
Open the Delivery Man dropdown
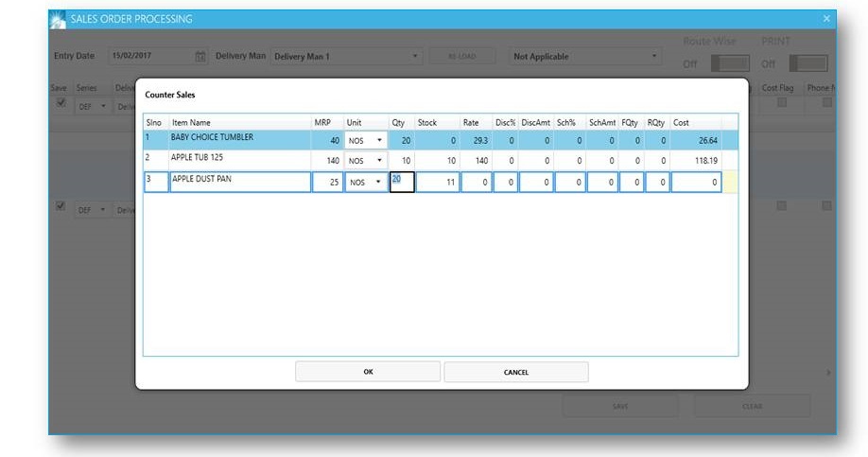pyautogui.click(x=415, y=57)
